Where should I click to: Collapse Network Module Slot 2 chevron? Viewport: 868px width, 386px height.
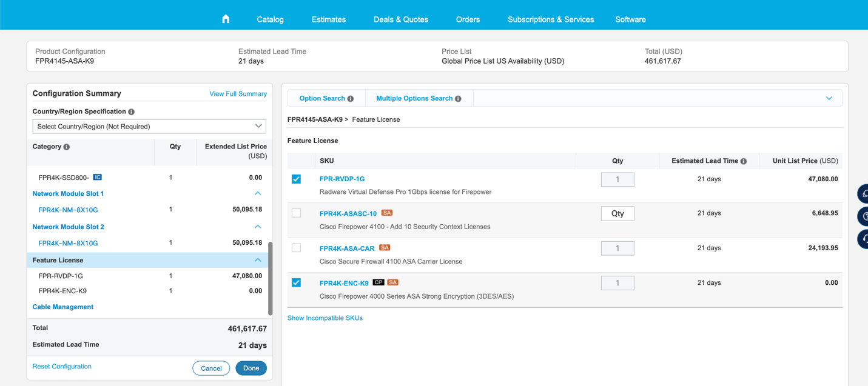[x=258, y=227]
